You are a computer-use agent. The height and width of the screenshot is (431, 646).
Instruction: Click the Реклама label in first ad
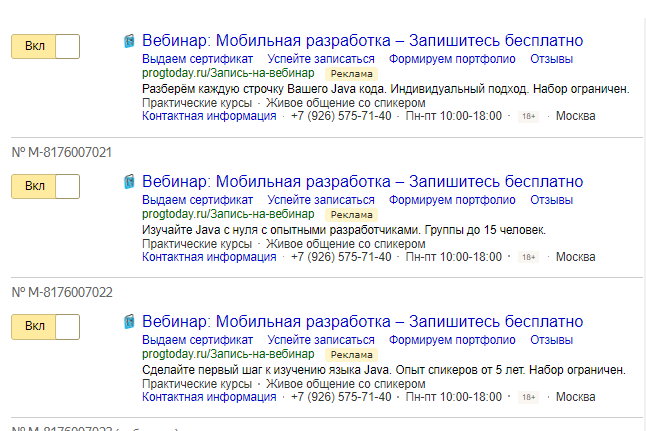(351, 74)
